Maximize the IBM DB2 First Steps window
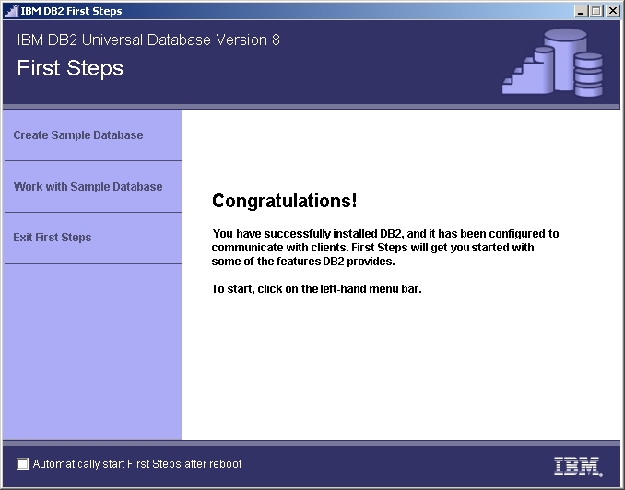The height and width of the screenshot is (490, 625). [596, 11]
